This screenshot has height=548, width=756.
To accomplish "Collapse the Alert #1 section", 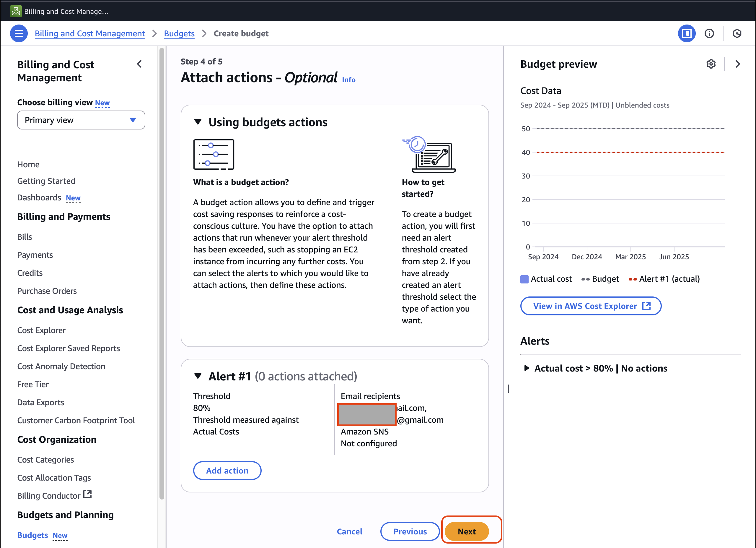I will 198,376.
